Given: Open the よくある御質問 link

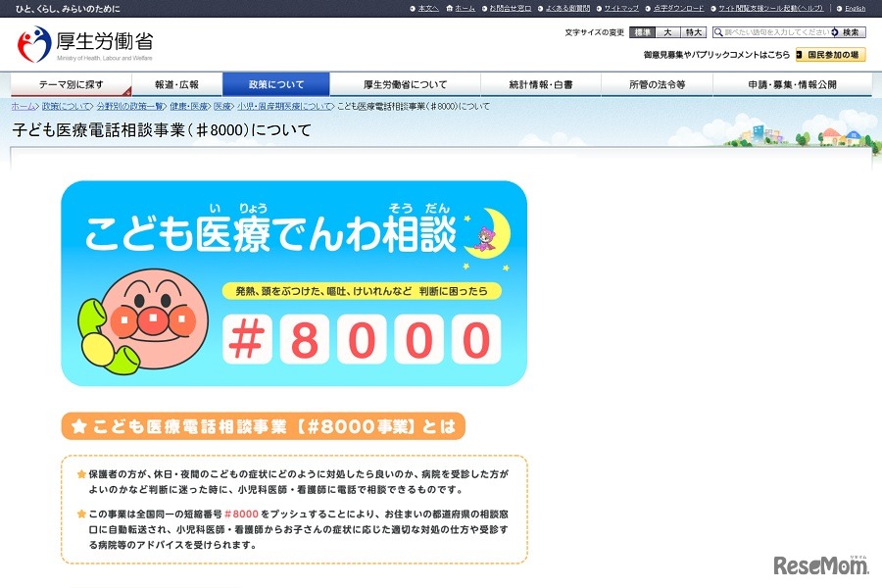Looking at the screenshot, I should click(567, 9).
